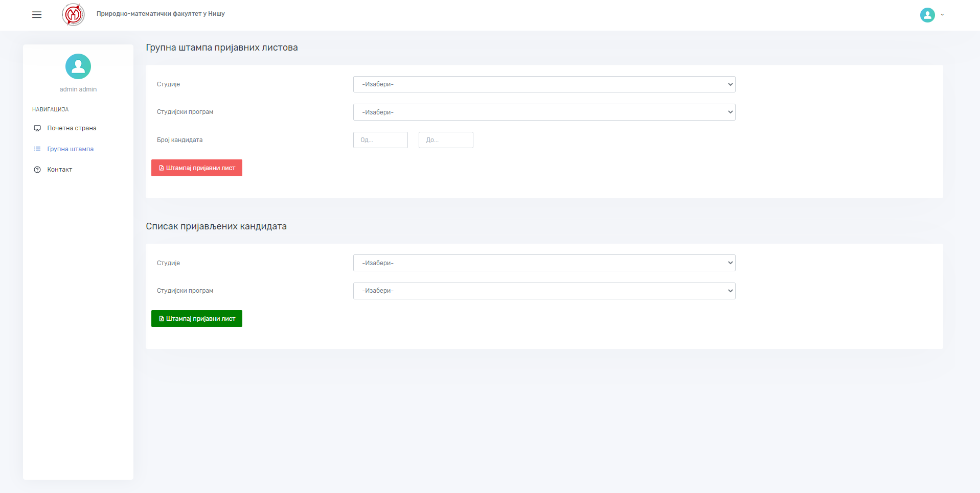980x493 pixels.
Task: Open Студијски програм dropdown in group print form
Action: (544, 112)
